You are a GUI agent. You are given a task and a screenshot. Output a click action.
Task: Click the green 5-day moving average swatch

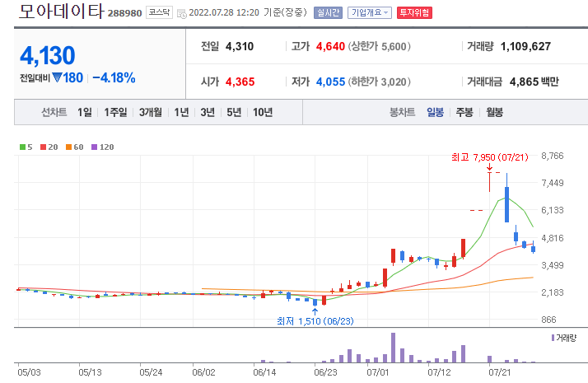(22, 147)
